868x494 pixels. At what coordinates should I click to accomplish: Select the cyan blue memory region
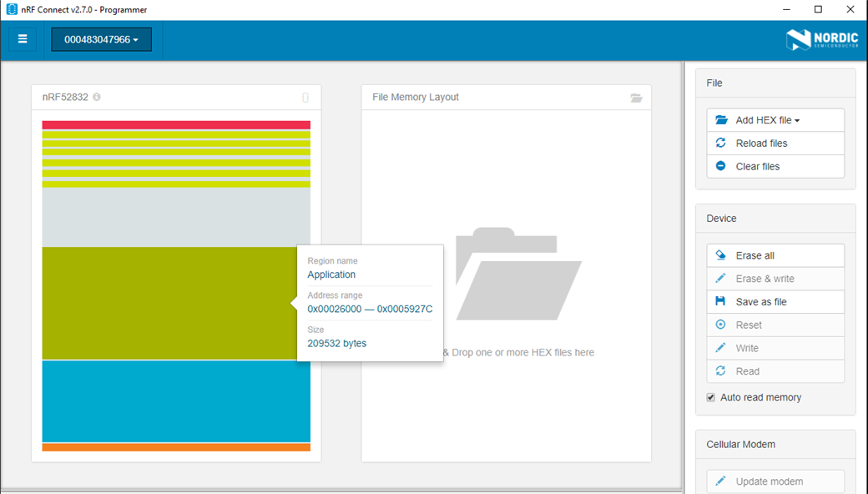pos(176,401)
